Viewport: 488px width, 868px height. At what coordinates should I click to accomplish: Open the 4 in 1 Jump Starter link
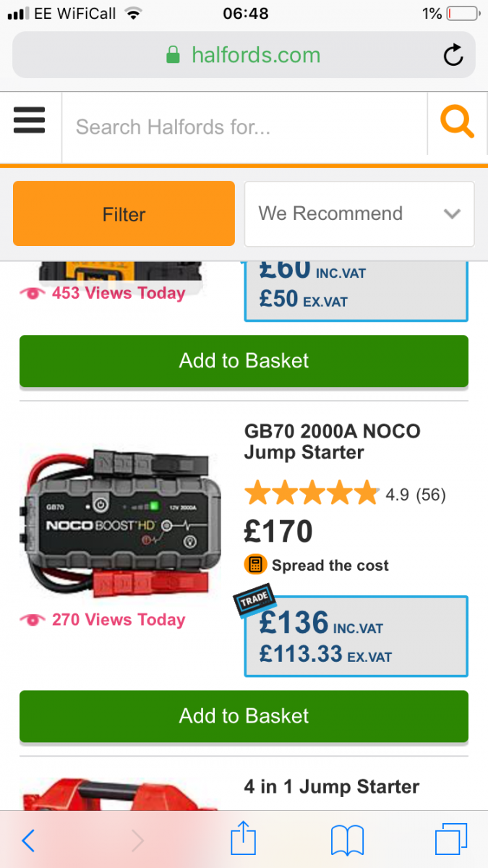[x=332, y=786]
